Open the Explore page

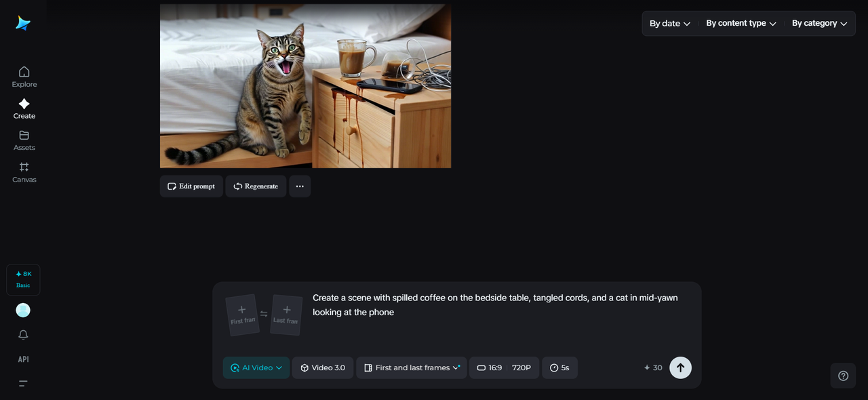pyautogui.click(x=24, y=77)
